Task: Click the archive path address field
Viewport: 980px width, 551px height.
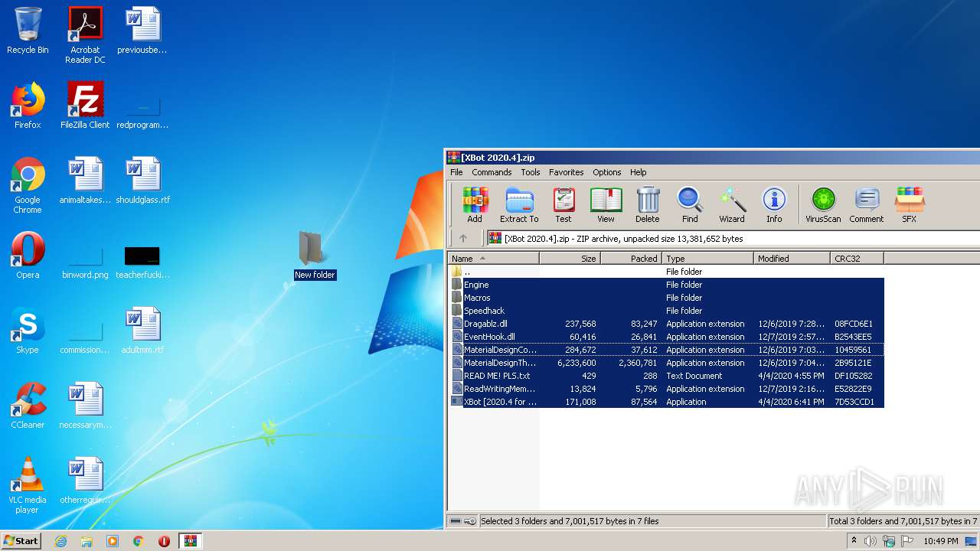Action: pos(733,238)
